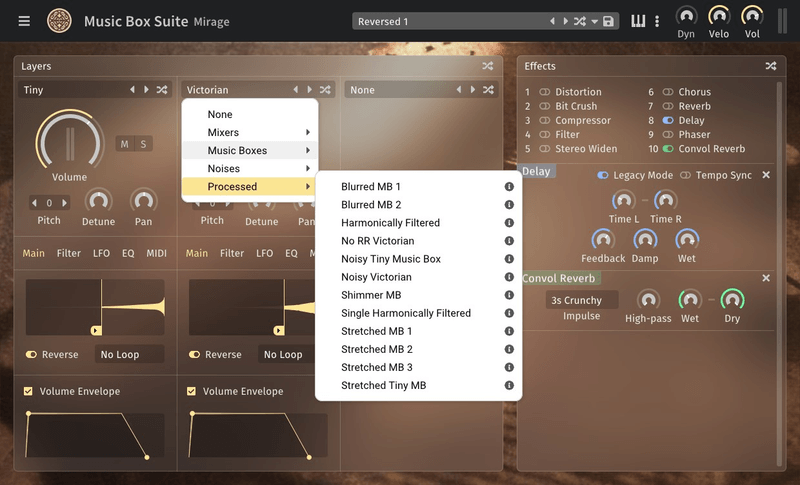Select next sample for Victorian layer
This screenshot has width=800, height=485.
tap(310, 90)
